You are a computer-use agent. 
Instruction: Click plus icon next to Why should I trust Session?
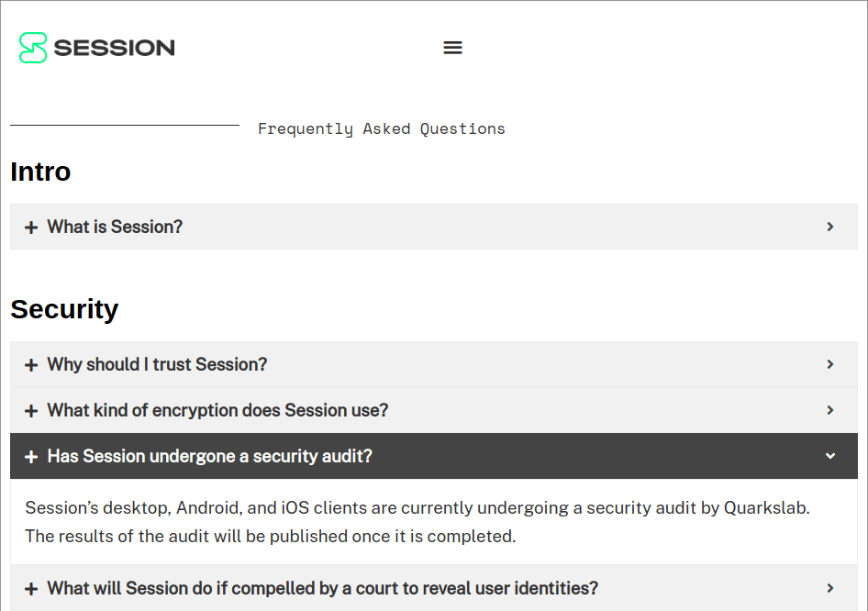click(31, 365)
